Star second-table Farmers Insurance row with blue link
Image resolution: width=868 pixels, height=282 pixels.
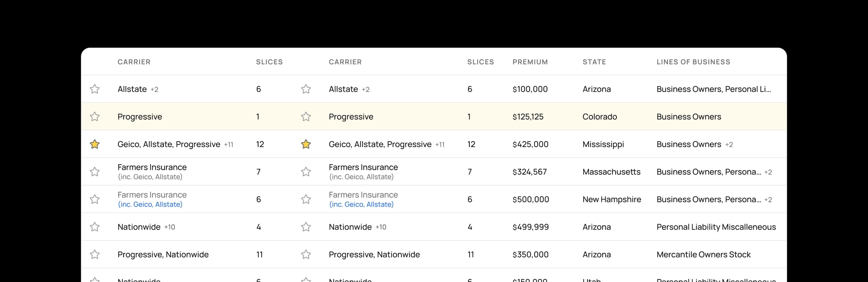click(x=306, y=199)
